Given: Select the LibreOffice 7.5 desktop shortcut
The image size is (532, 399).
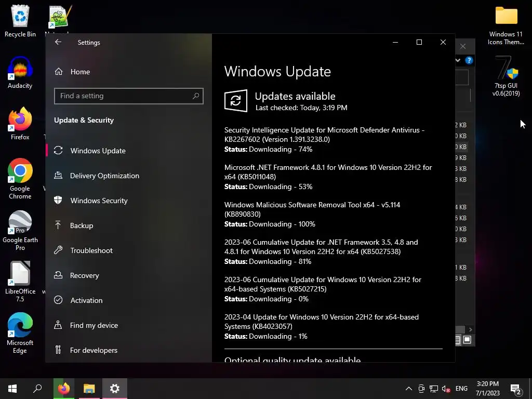Looking at the screenshot, I should (x=20, y=282).
